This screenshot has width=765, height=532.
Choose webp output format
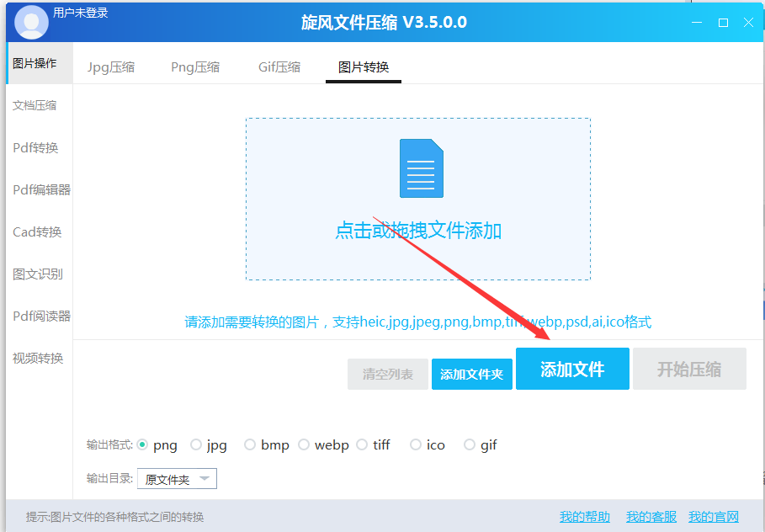[x=304, y=444]
